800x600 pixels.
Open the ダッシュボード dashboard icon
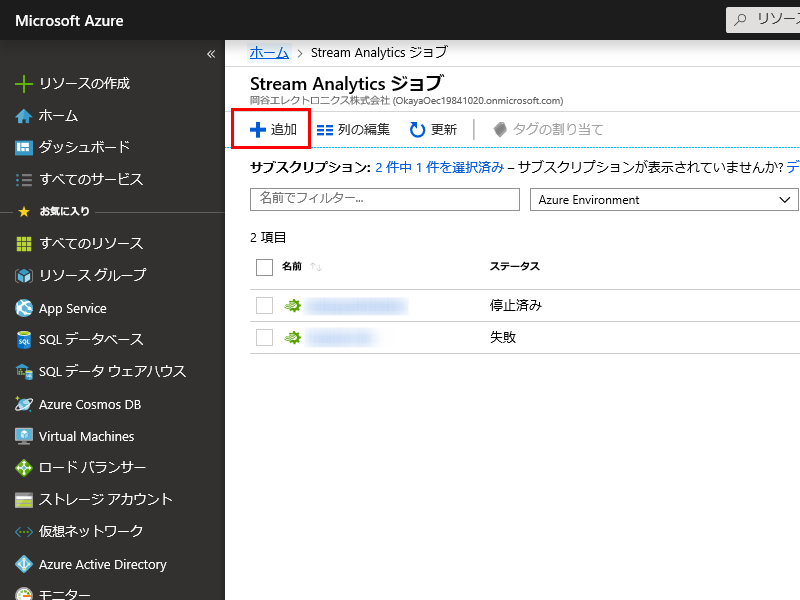coord(25,148)
